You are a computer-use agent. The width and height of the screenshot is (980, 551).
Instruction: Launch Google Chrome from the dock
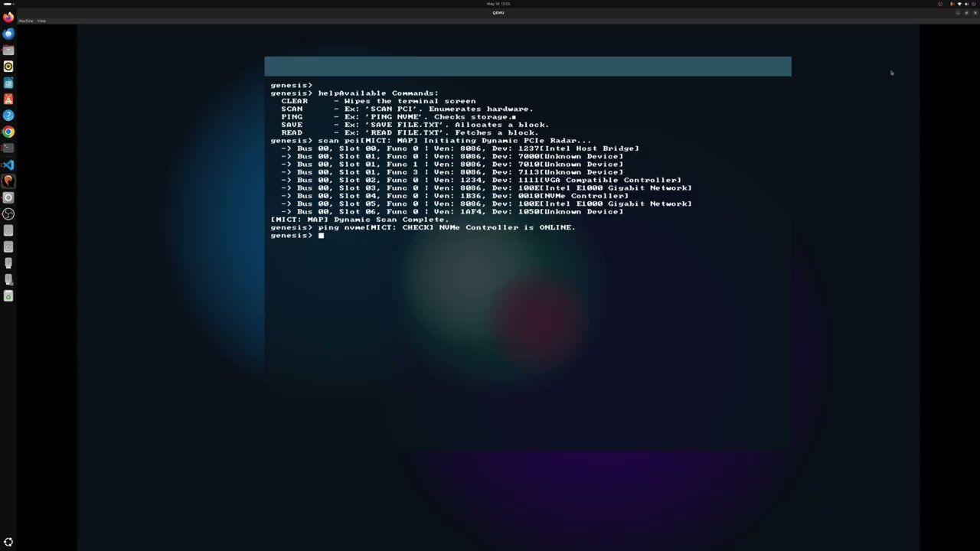click(x=8, y=132)
